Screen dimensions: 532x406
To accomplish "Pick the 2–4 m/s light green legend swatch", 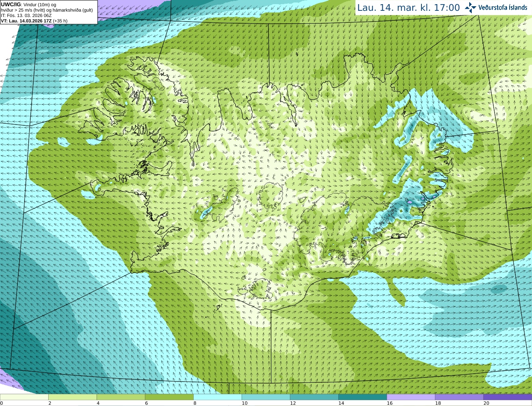I will (x=72, y=397).
